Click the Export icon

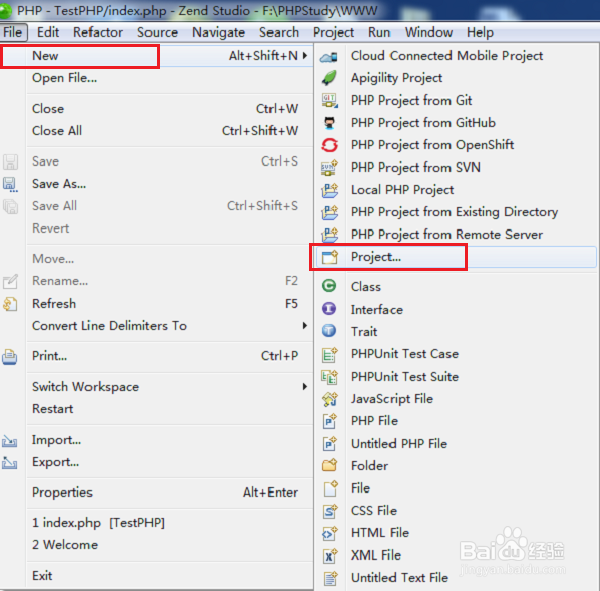coord(10,463)
